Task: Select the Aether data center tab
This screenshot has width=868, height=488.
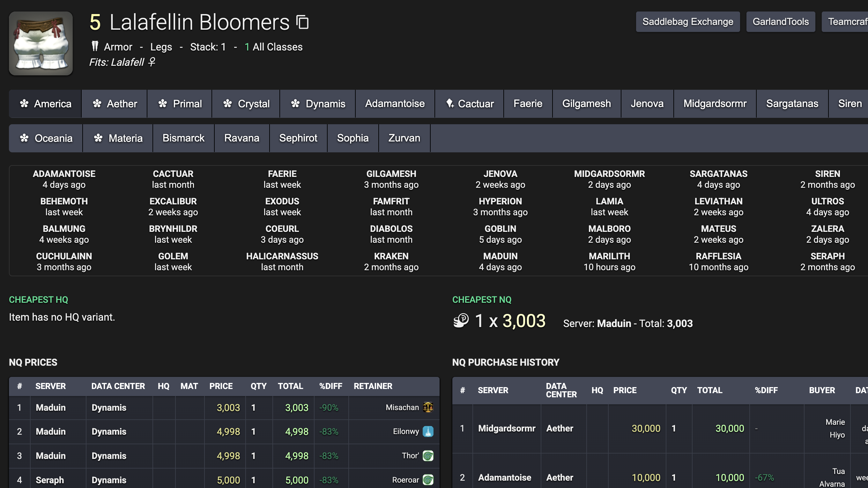Action: click(x=115, y=103)
